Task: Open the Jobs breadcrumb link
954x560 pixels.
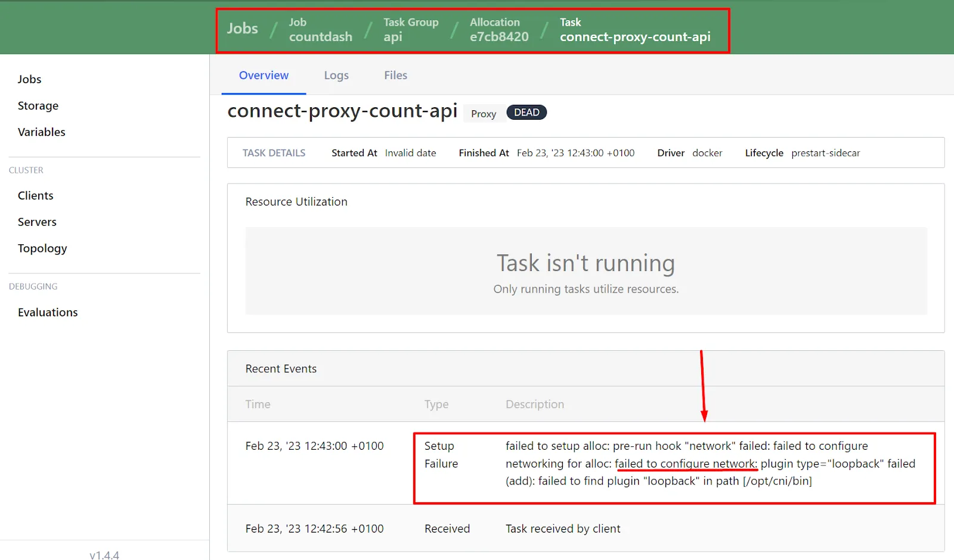Action: (x=242, y=29)
